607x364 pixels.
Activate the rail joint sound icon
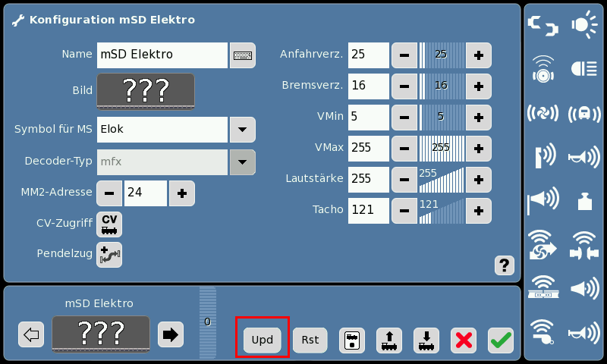(543, 287)
